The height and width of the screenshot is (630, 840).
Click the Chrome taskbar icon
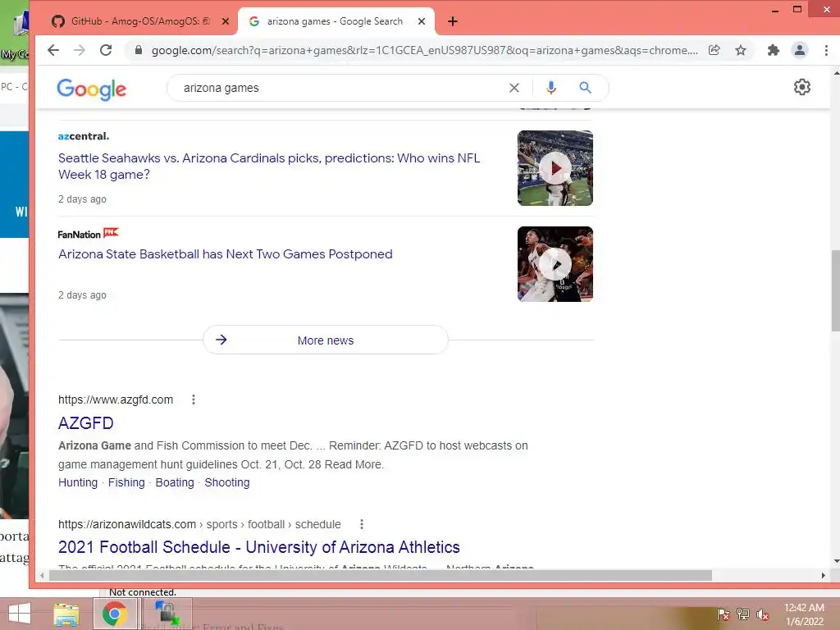[x=115, y=614]
